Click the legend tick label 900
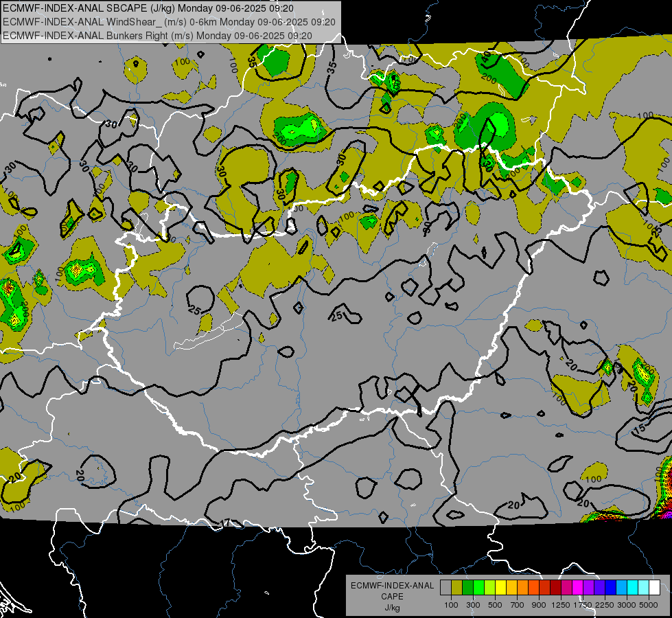Screen dimensions: 672x618 click(x=539, y=605)
